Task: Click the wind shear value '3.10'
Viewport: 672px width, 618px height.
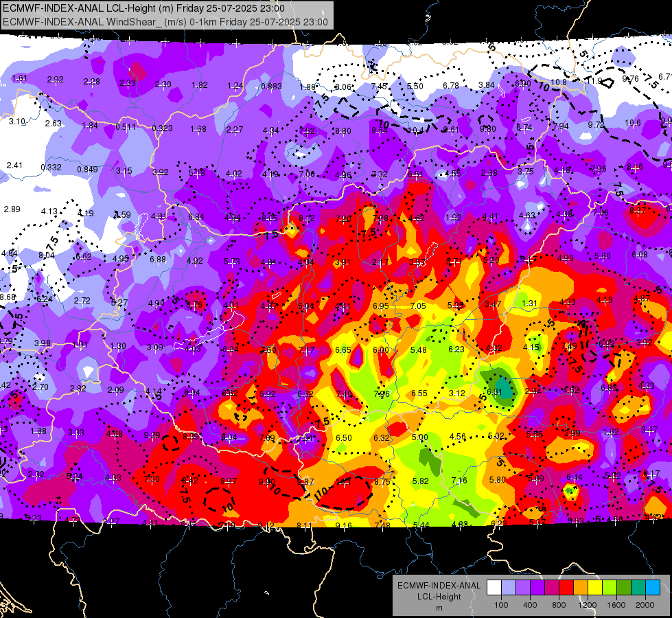Action: 17,122
